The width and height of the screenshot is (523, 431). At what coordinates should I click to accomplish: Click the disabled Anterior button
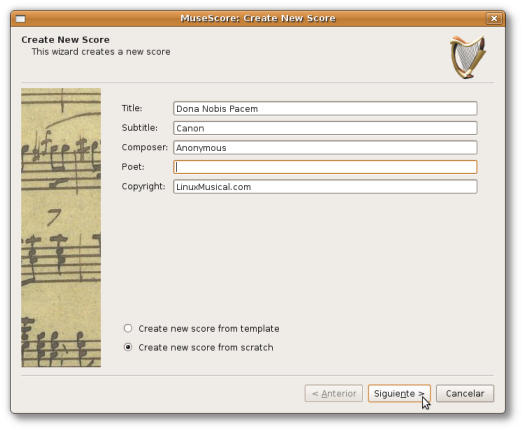334,394
